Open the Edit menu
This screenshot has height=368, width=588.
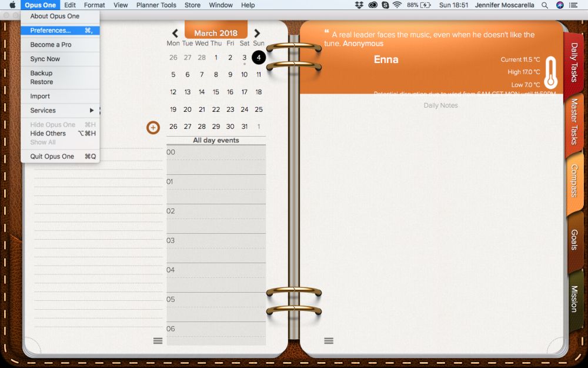point(70,5)
